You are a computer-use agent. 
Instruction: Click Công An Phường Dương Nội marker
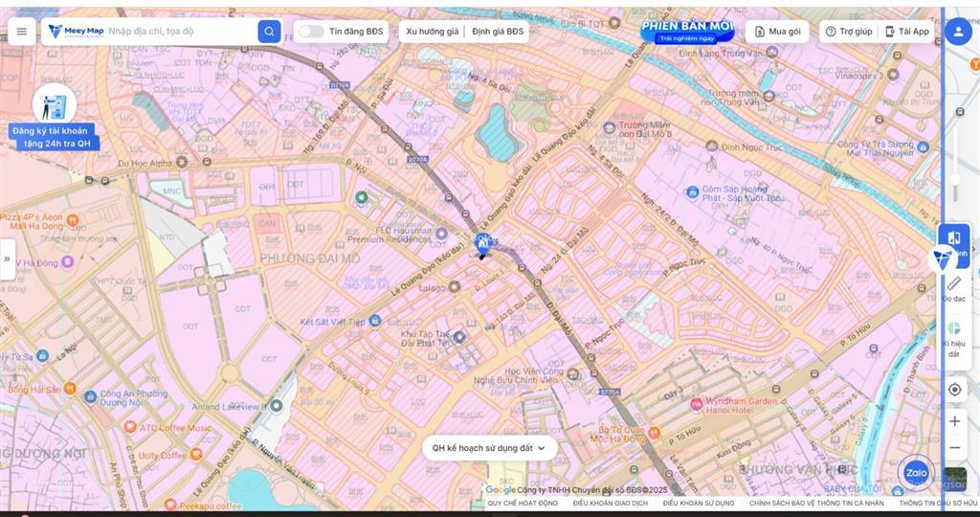click(x=91, y=396)
